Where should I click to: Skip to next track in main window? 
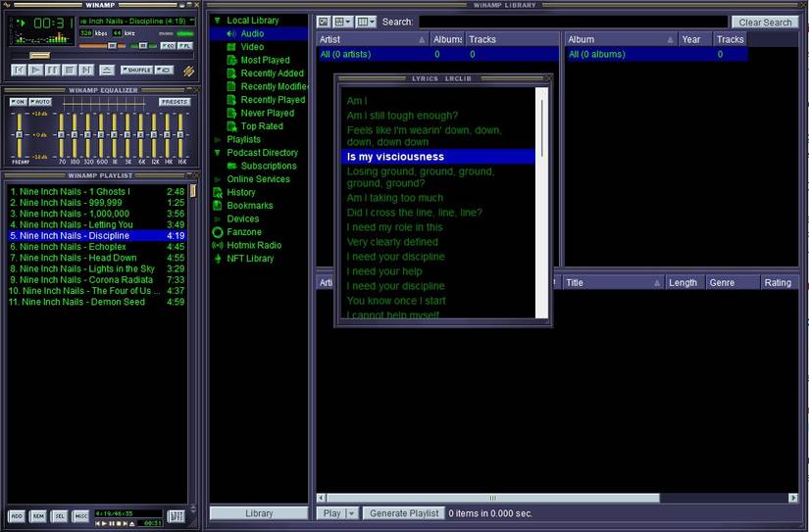click(86, 70)
